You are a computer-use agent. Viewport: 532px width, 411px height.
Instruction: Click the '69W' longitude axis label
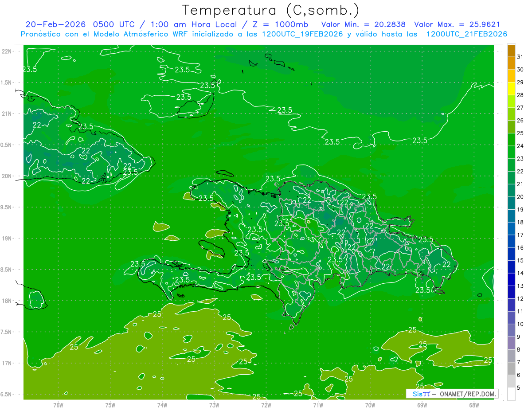click(x=422, y=405)
